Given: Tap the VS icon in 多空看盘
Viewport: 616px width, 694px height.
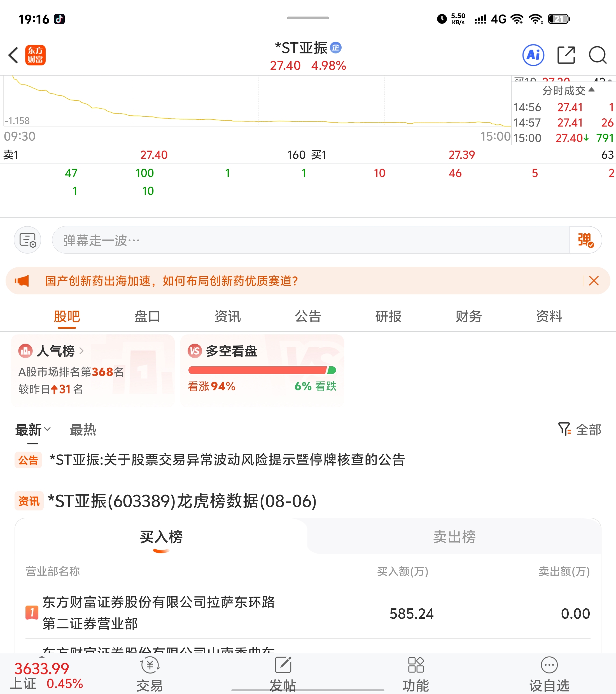Looking at the screenshot, I should pyautogui.click(x=195, y=351).
